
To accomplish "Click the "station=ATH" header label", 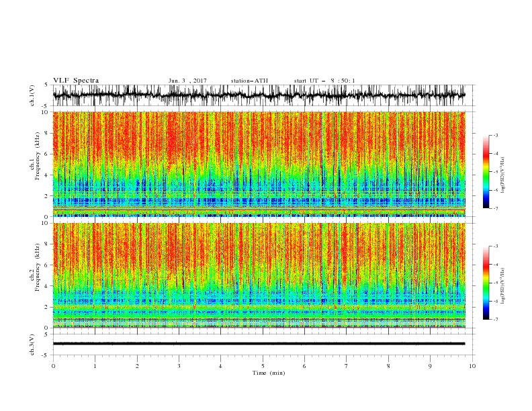I will 249,81.
